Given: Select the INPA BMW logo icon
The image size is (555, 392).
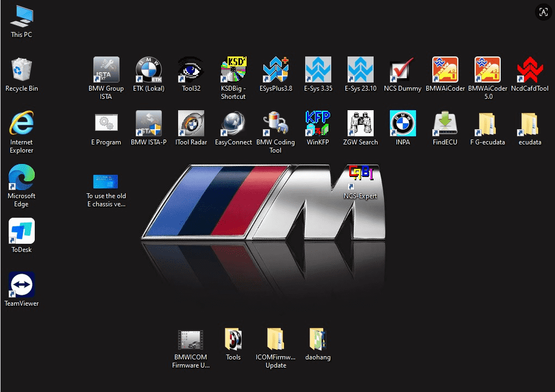Looking at the screenshot, I should coord(402,124).
